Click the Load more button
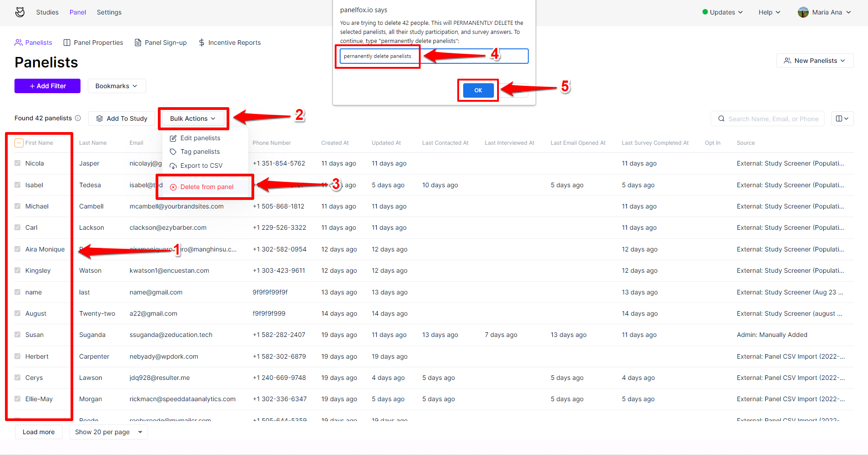This screenshot has width=868, height=455. (x=39, y=432)
